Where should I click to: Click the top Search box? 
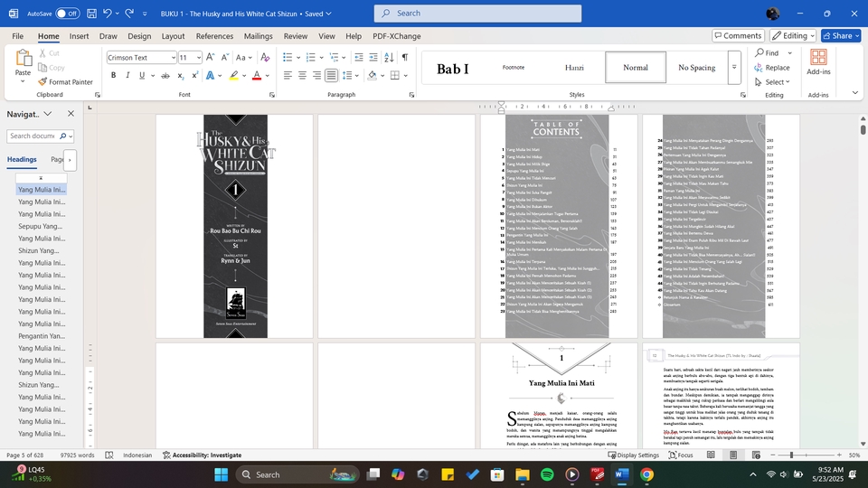tap(477, 14)
